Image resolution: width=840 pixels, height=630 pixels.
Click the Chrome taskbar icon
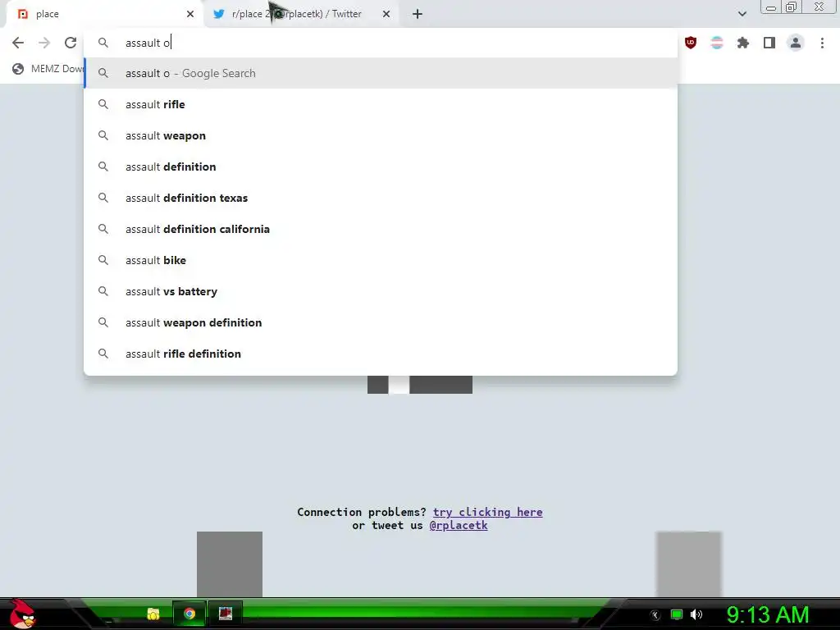189,614
